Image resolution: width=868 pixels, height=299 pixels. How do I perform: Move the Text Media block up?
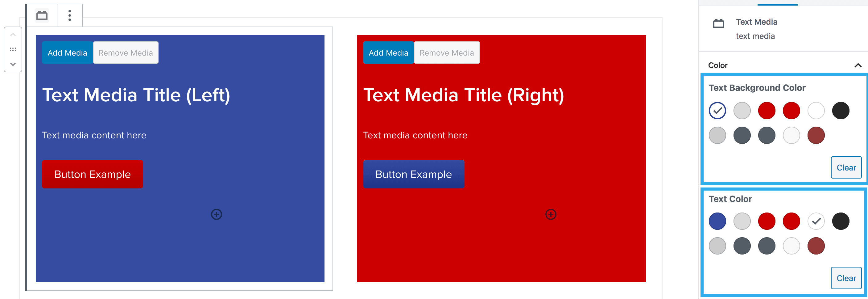(x=13, y=34)
